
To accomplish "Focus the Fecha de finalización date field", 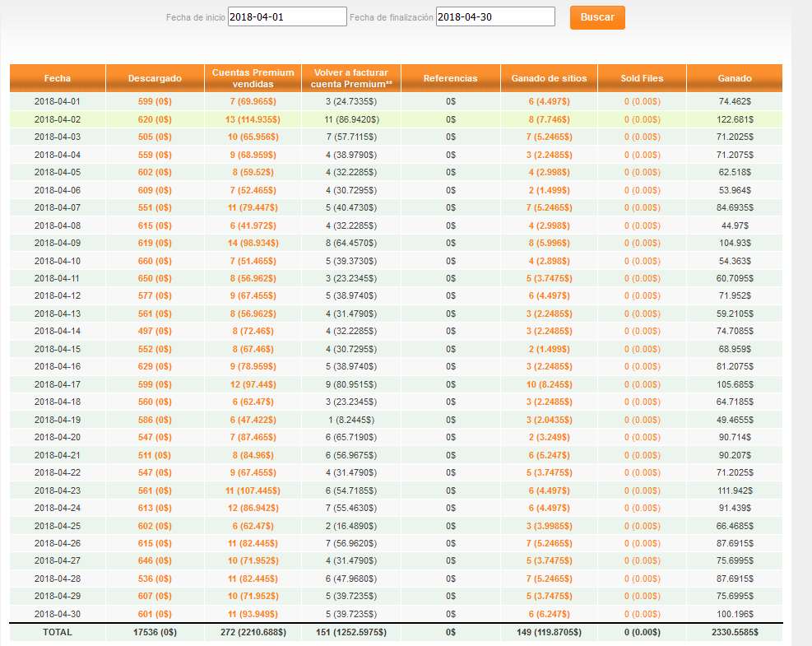I will 494,17.
